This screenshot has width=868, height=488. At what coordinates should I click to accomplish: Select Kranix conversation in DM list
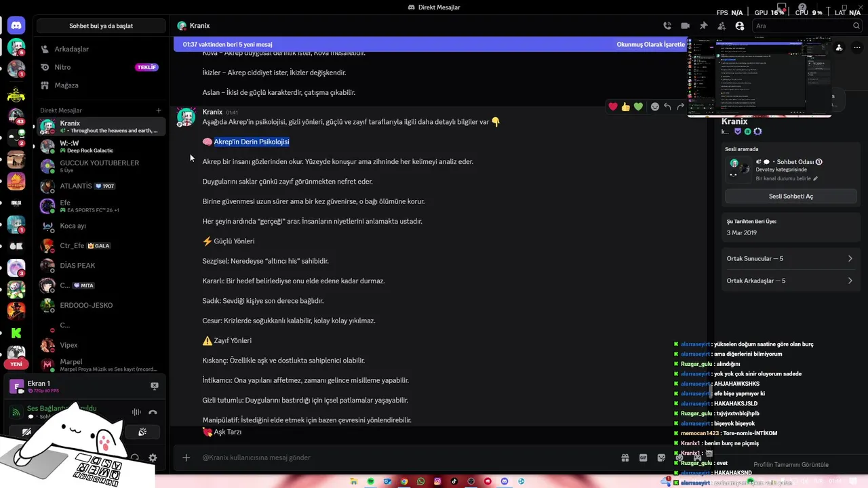pos(101,127)
